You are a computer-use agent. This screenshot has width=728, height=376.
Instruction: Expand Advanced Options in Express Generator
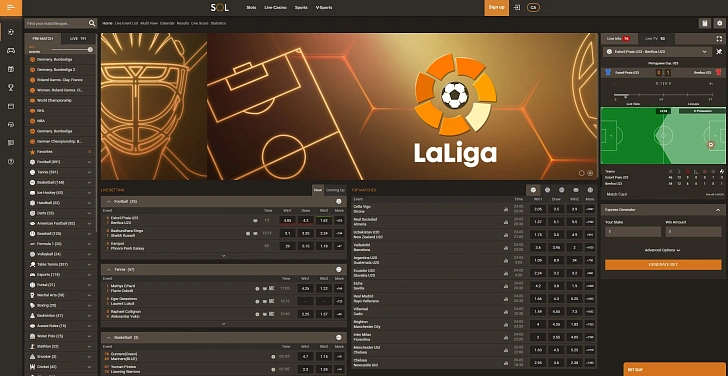(663, 250)
